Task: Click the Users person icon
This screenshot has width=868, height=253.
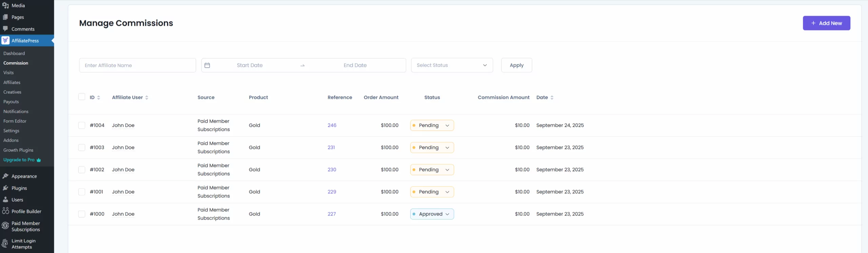Action: click(5, 200)
